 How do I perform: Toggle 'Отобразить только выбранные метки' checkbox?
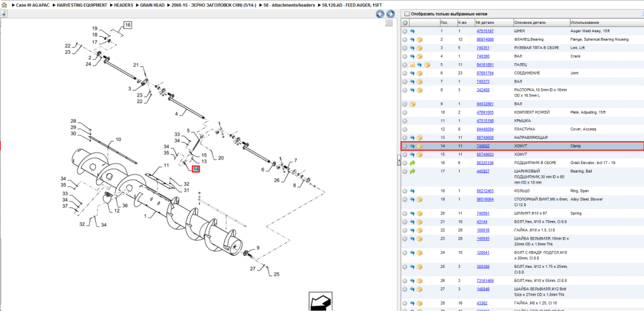[406, 14]
